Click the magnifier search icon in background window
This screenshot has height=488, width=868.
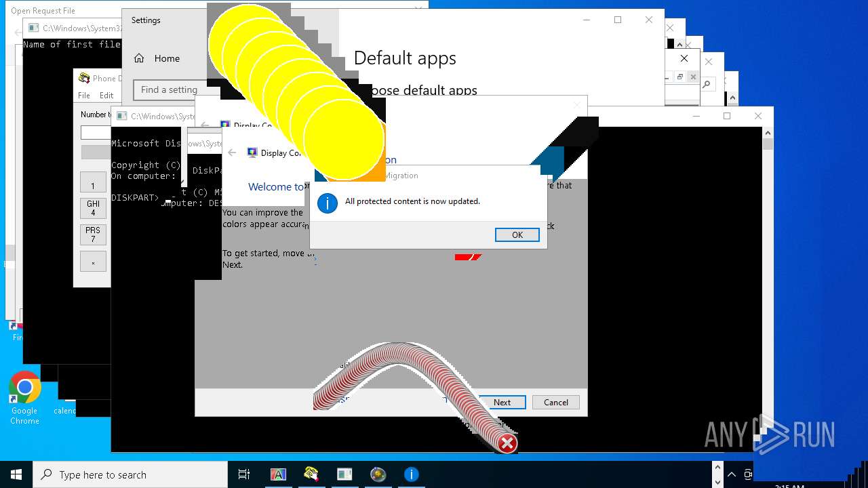point(707,85)
